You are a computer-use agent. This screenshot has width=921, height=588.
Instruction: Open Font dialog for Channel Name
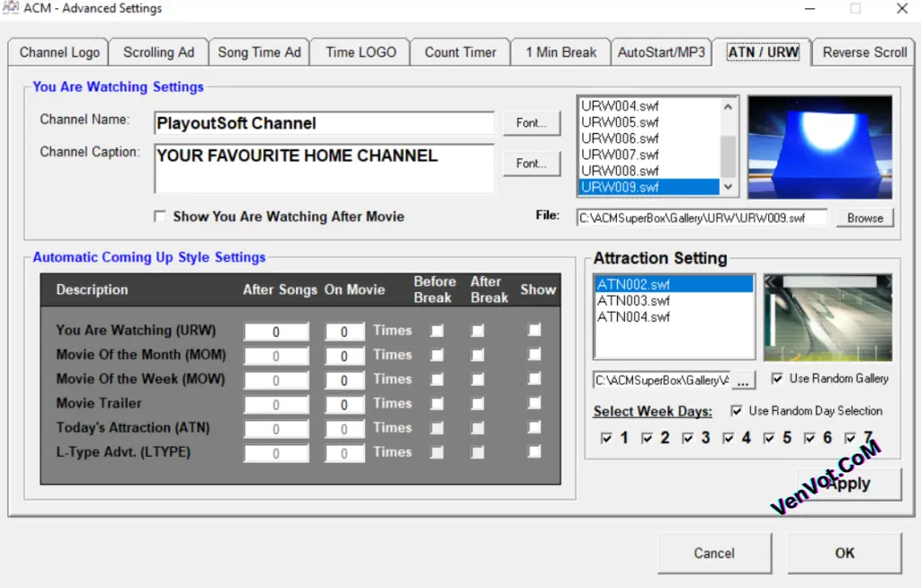(532, 122)
